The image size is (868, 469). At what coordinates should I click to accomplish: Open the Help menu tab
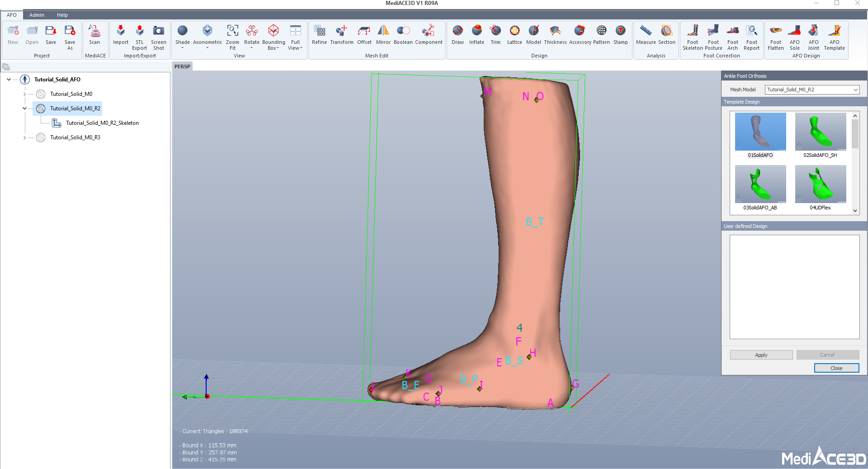tap(62, 15)
